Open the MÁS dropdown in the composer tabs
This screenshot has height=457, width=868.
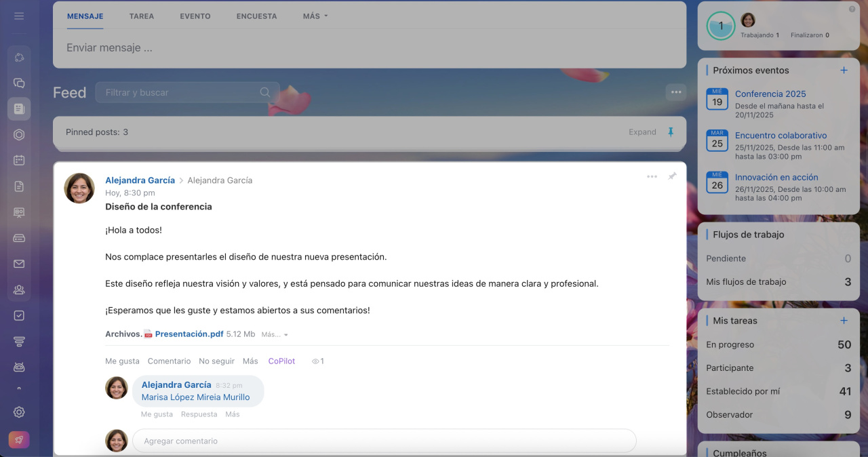(315, 16)
